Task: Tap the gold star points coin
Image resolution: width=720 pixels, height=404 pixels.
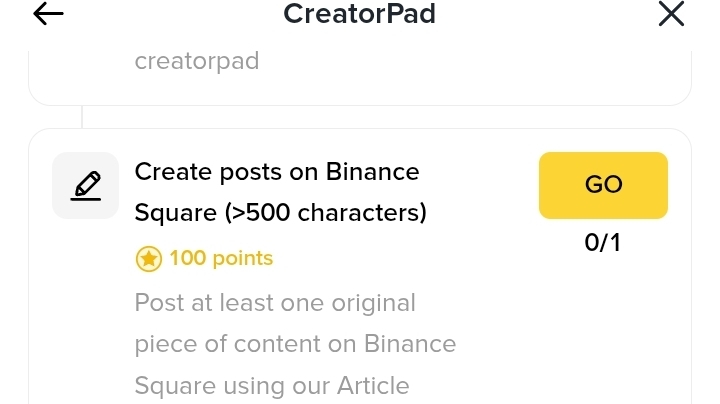Action: click(x=149, y=259)
